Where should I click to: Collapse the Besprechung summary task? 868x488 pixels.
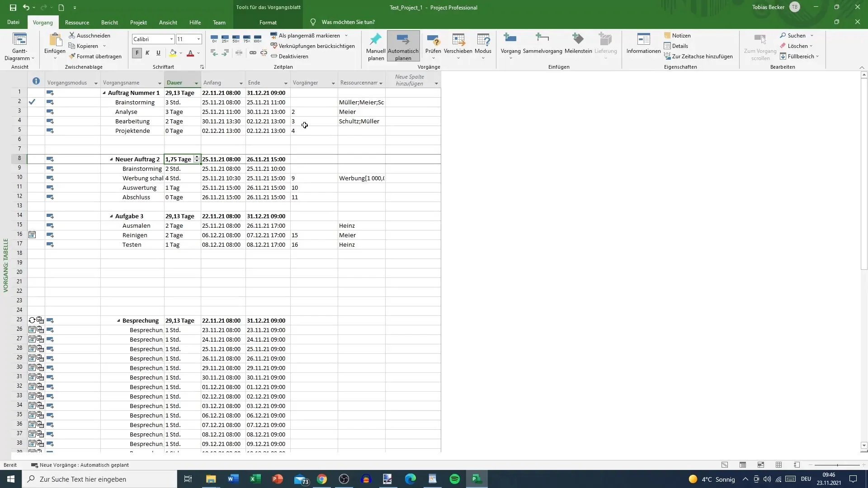click(x=118, y=321)
